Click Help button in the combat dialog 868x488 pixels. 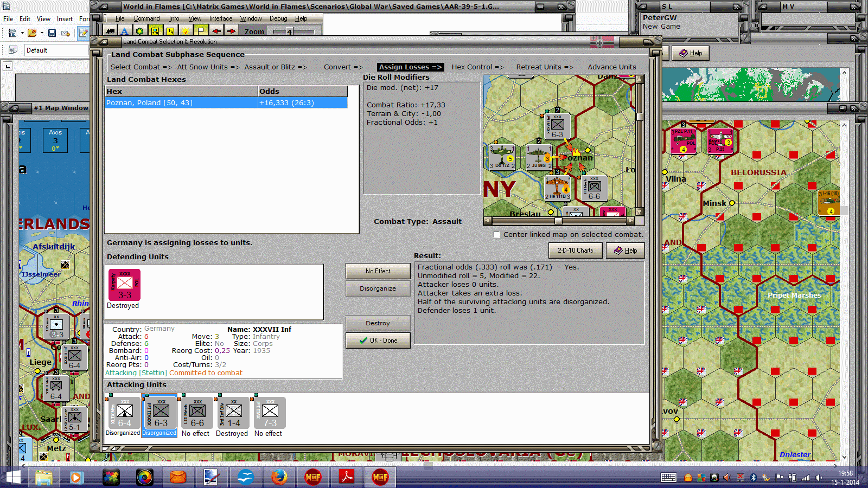coord(626,251)
